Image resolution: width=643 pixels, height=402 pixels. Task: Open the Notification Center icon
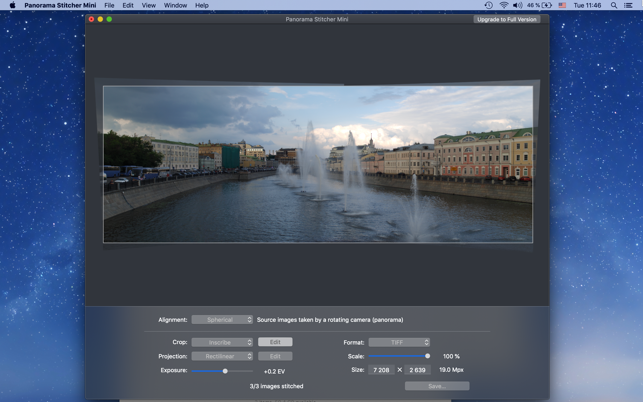click(628, 5)
